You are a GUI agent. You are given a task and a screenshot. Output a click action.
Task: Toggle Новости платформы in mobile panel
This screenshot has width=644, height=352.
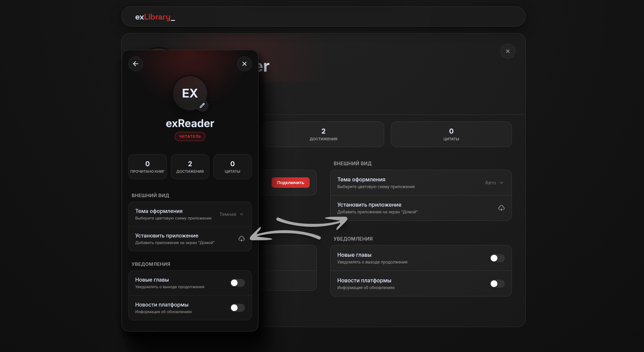point(237,308)
